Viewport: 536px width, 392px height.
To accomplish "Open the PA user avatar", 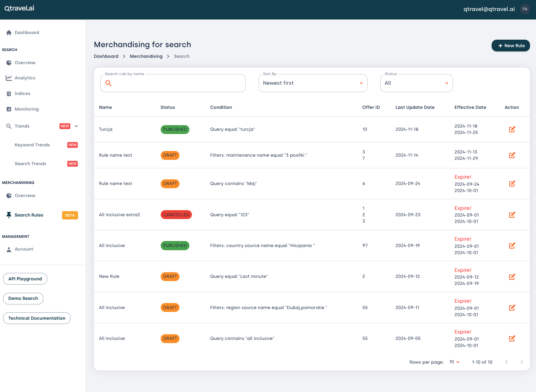I will coord(525,9).
